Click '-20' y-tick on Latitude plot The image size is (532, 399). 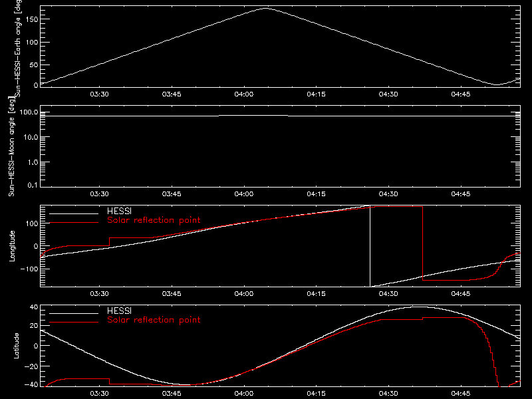pyautogui.click(x=31, y=367)
